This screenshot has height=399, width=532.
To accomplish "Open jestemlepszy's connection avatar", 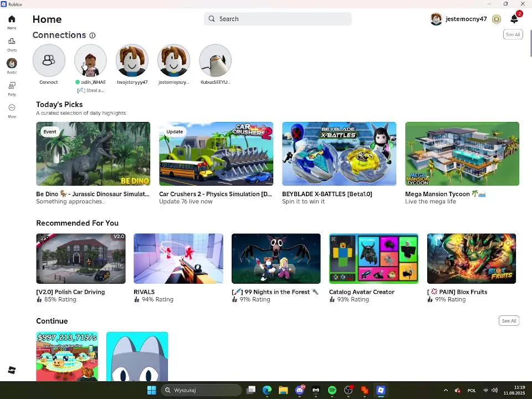I will (x=173, y=60).
